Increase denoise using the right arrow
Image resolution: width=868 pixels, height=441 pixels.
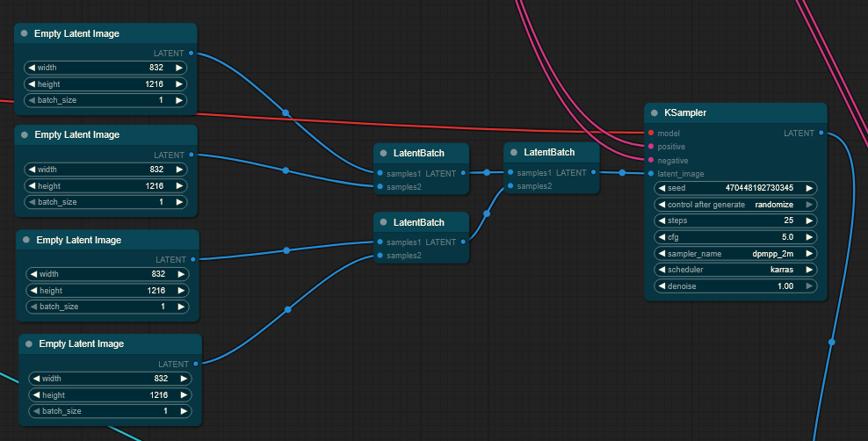coord(809,286)
